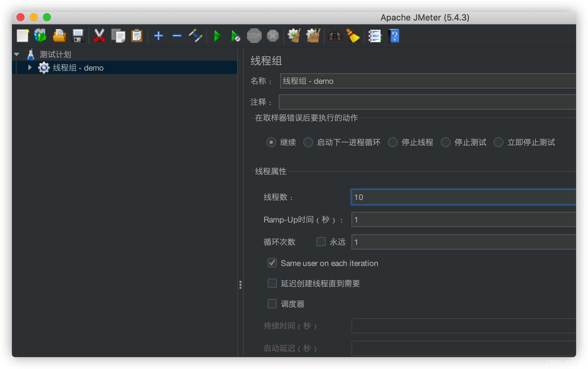
Task: Click the 启动延迟（秒）field
Action: click(463, 348)
